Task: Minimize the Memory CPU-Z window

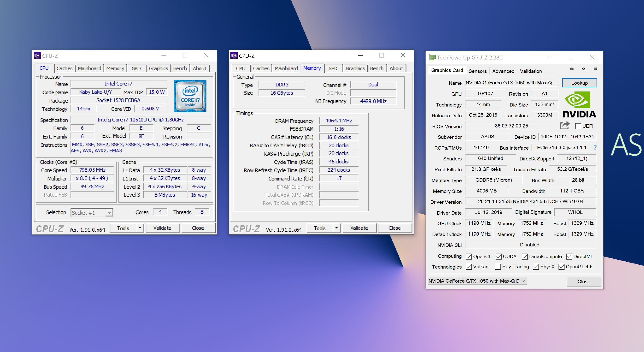Action: click(x=361, y=56)
